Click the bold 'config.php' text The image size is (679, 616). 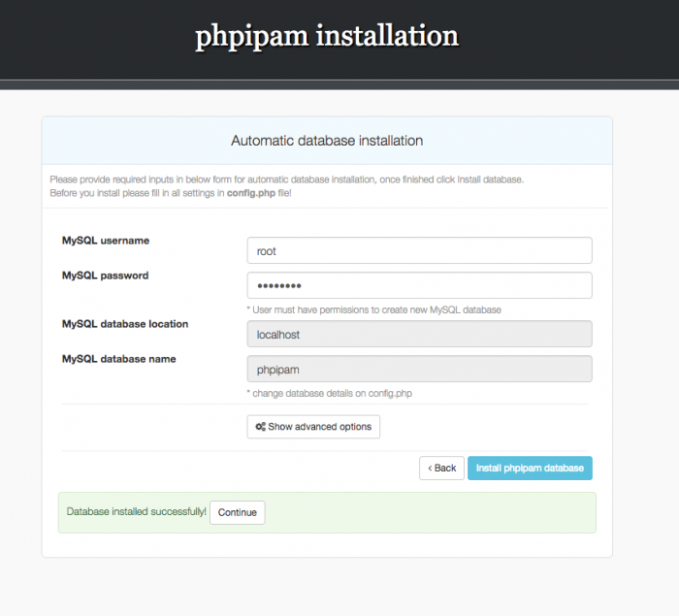pos(251,193)
